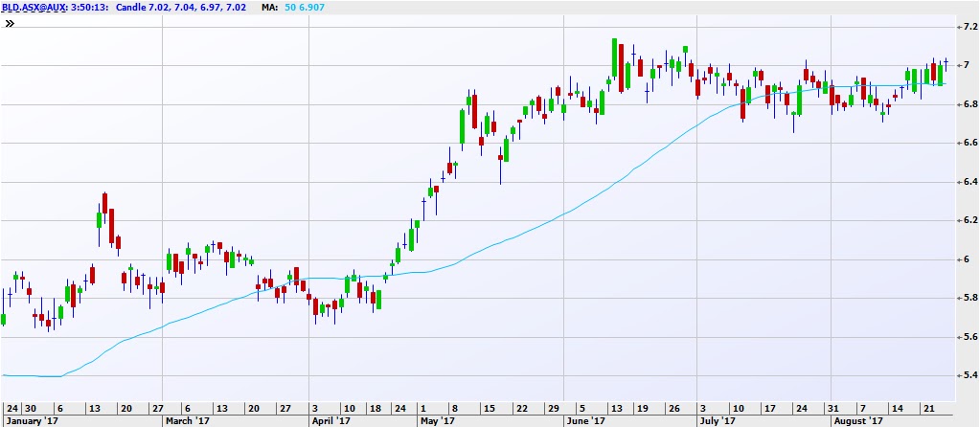Click the 6.6 price axis label

[x=970, y=143]
